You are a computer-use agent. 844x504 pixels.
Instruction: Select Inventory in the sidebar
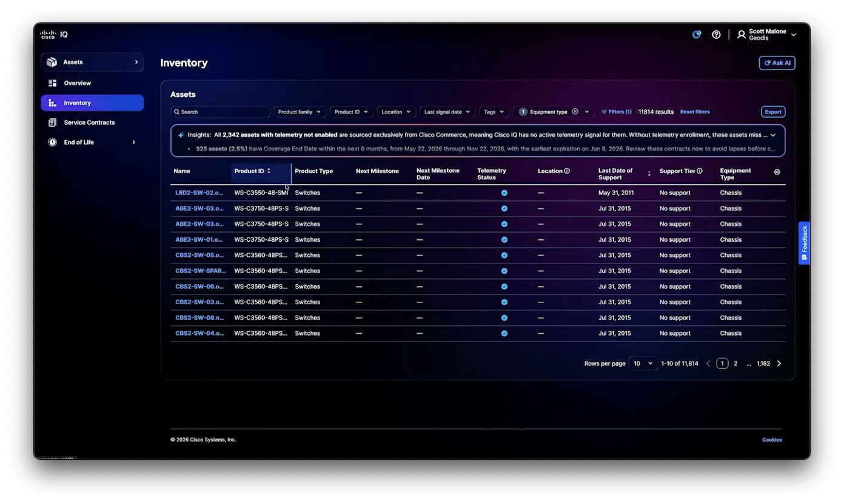pyautogui.click(x=92, y=103)
